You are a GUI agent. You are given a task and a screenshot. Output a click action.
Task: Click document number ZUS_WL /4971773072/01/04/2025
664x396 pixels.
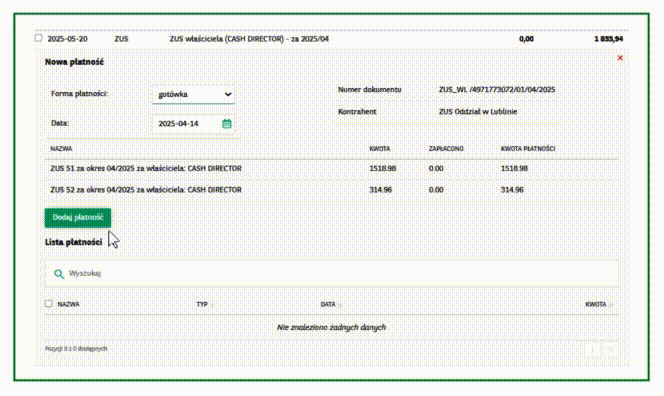(x=497, y=89)
